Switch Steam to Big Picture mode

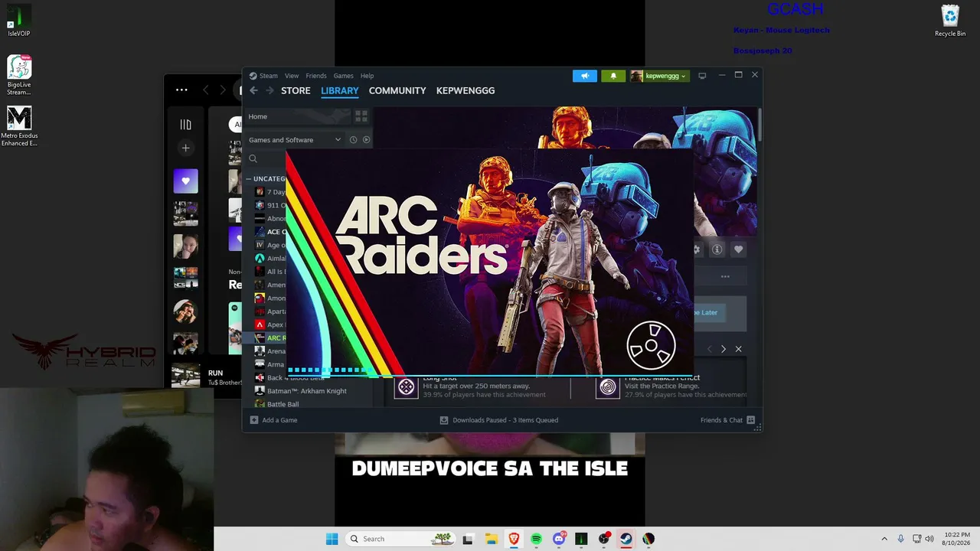pyautogui.click(x=702, y=76)
